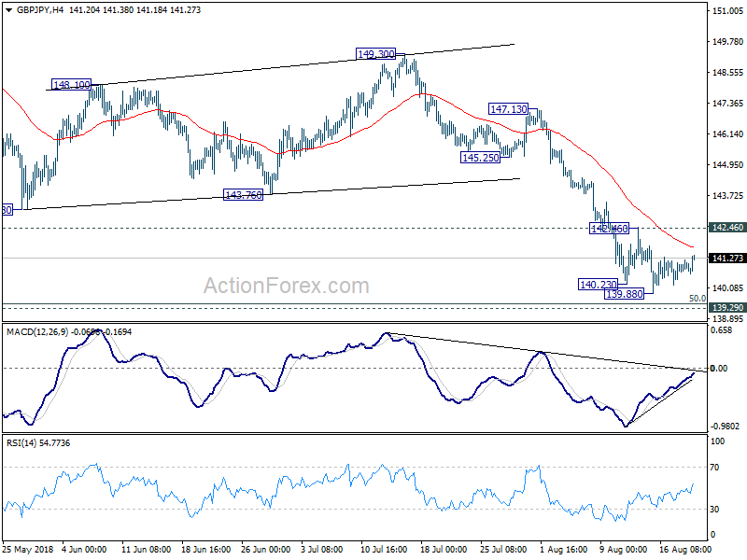Viewport: 747px width, 560px height.
Task: Click the RSI(14) 54.7736 indicator label
Action: [38, 442]
